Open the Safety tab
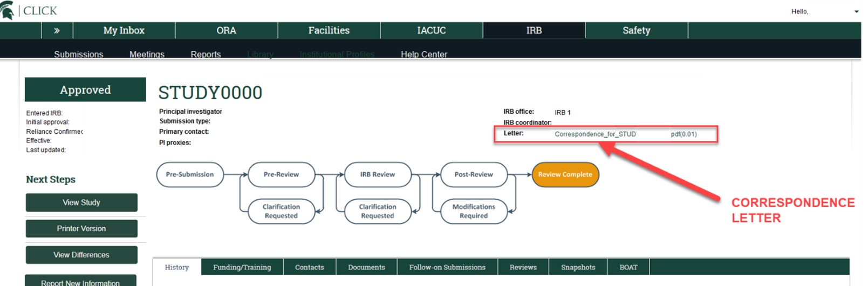The height and width of the screenshot is (286, 868). click(636, 31)
